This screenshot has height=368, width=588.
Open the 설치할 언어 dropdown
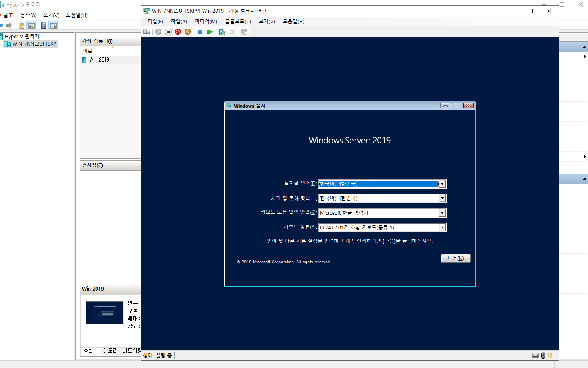point(442,184)
